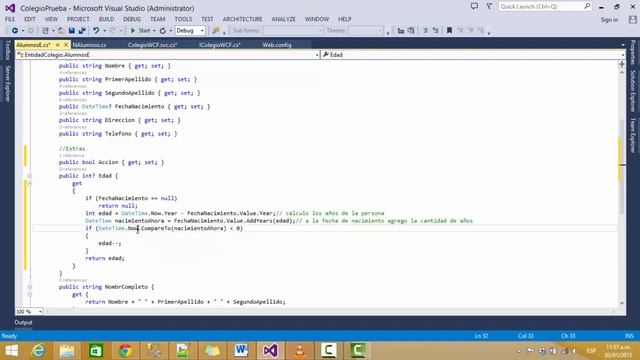
Task: Click the decrease indent toolbar icon
Action: 401,31
